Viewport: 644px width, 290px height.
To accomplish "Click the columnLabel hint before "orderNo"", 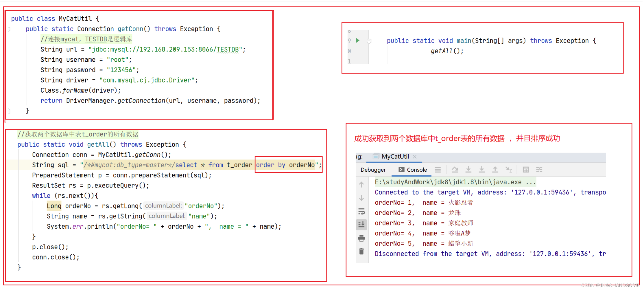I will [x=163, y=206].
